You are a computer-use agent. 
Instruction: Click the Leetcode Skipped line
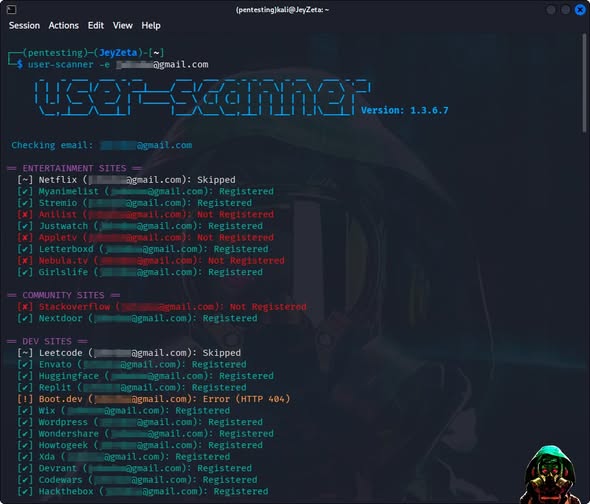tap(129, 353)
